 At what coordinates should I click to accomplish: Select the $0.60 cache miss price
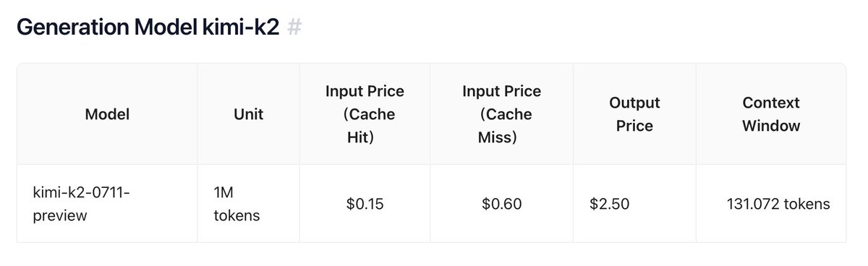[x=501, y=204]
